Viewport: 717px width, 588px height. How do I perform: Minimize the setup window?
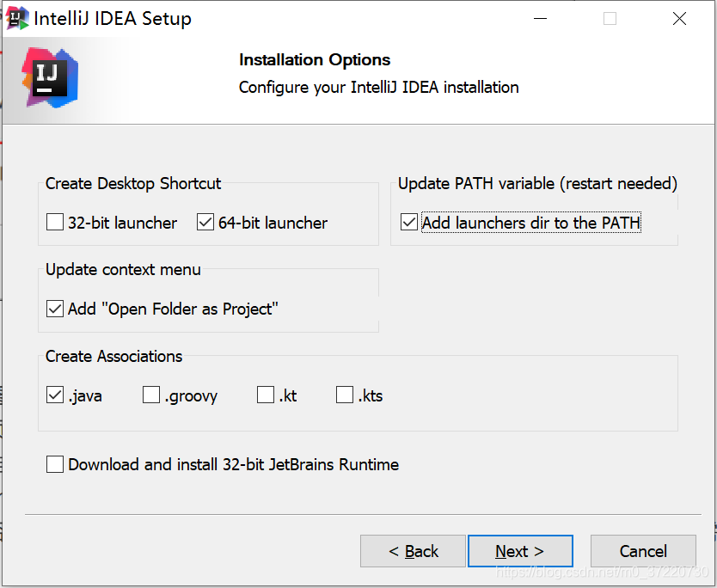pyautogui.click(x=542, y=17)
